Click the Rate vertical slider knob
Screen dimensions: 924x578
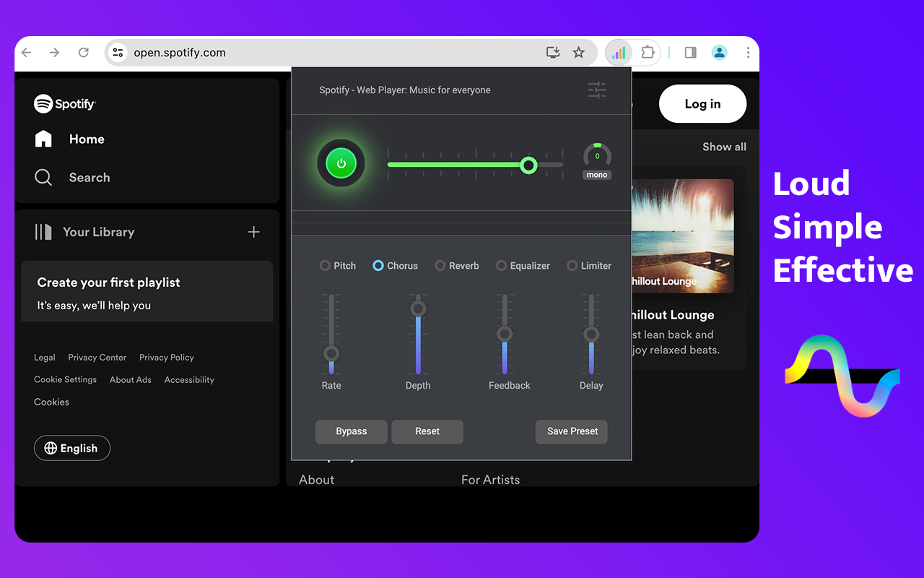[331, 353]
